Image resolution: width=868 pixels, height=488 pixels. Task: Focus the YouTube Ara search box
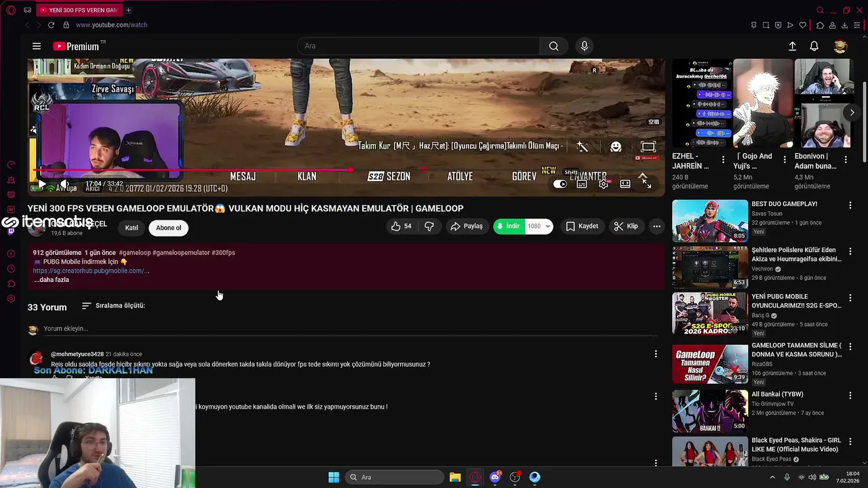pos(418,46)
